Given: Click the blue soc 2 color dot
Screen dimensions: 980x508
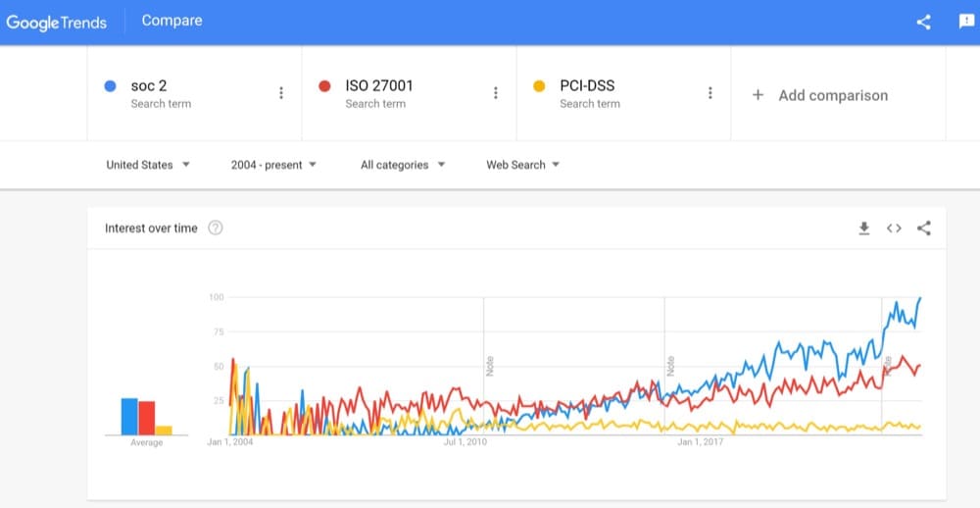Looking at the screenshot, I should [x=110, y=86].
